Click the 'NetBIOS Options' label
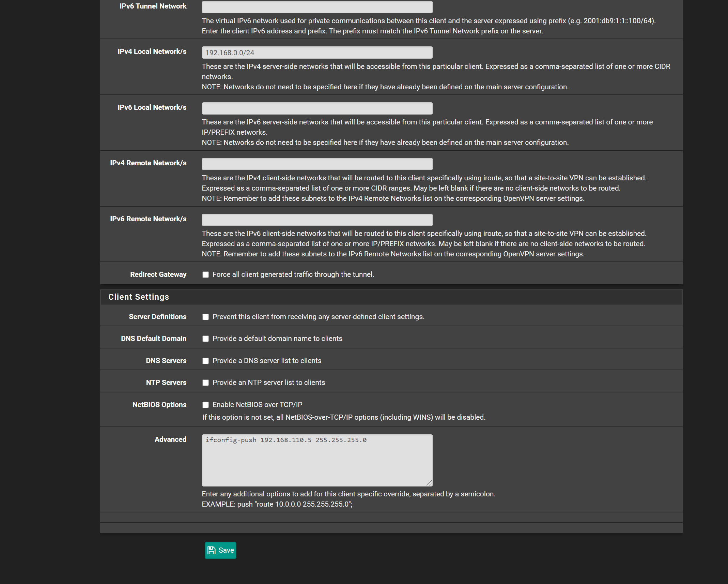The height and width of the screenshot is (584, 728). pyautogui.click(x=159, y=405)
